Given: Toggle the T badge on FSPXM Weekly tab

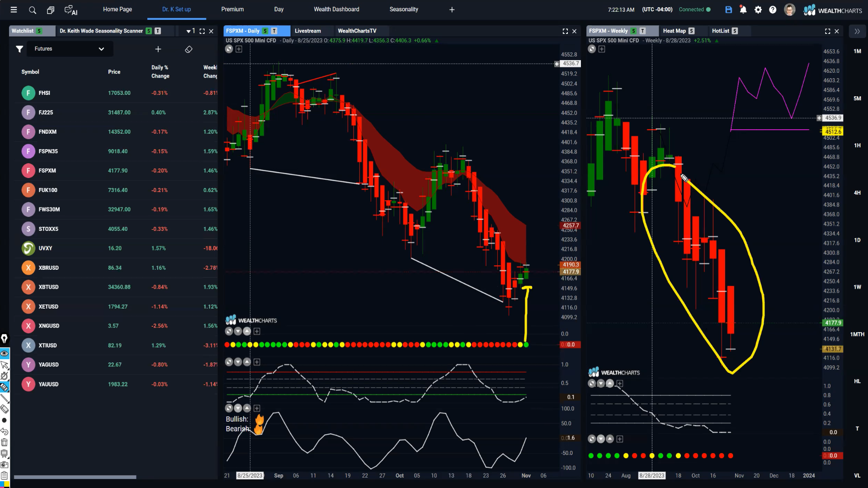Looking at the screenshot, I should pos(643,31).
